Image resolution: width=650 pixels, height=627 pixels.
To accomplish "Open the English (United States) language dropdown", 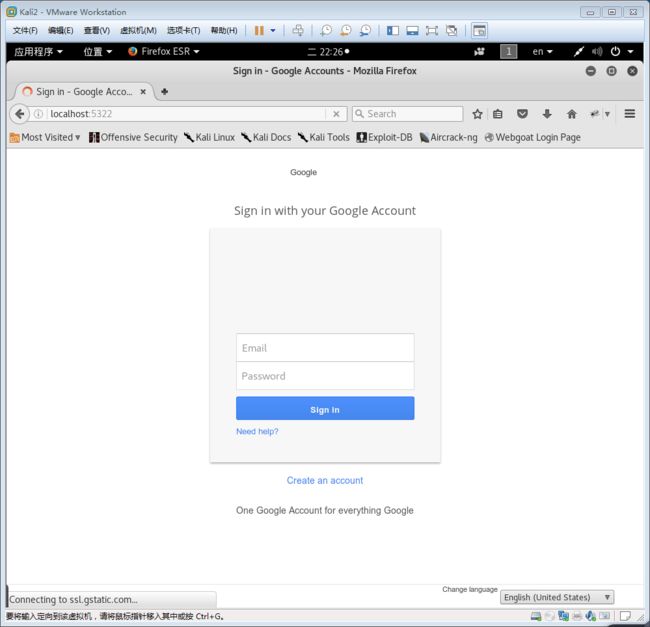I will 557,597.
